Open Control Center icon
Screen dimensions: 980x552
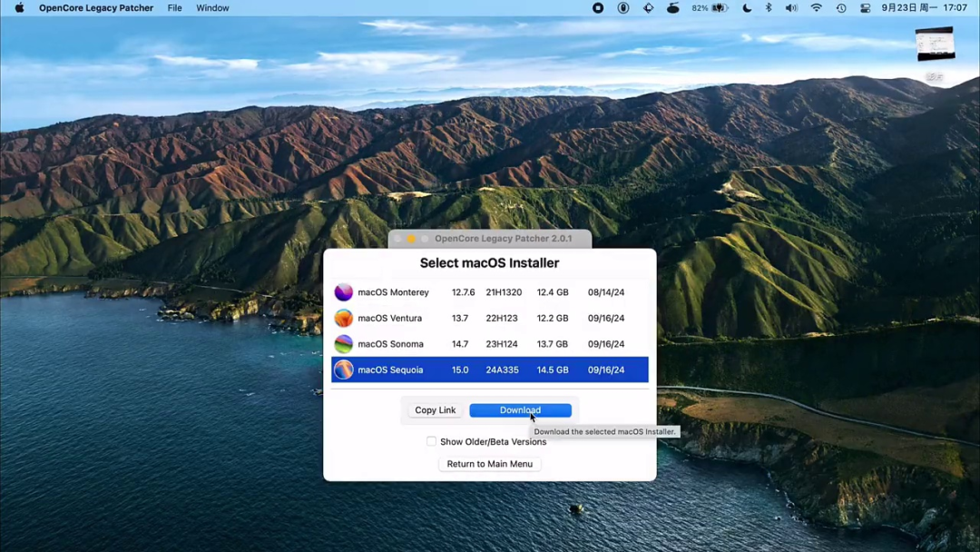[x=865, y=8]
